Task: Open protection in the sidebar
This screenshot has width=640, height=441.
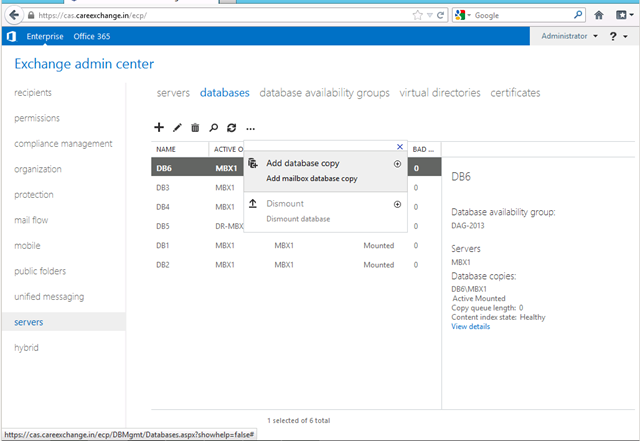Action: pyautogui.click(x=34, y=195)
